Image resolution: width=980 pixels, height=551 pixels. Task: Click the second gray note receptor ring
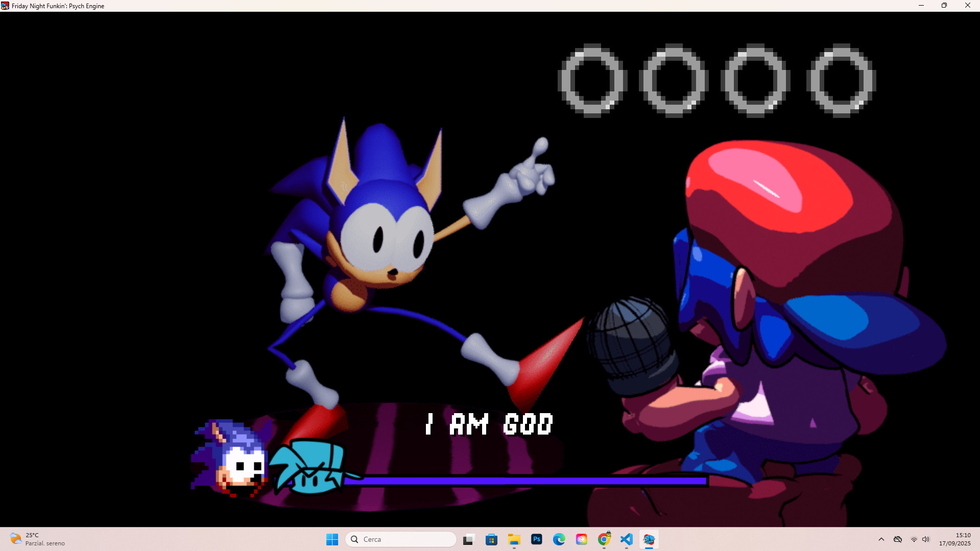coord(674,80)
